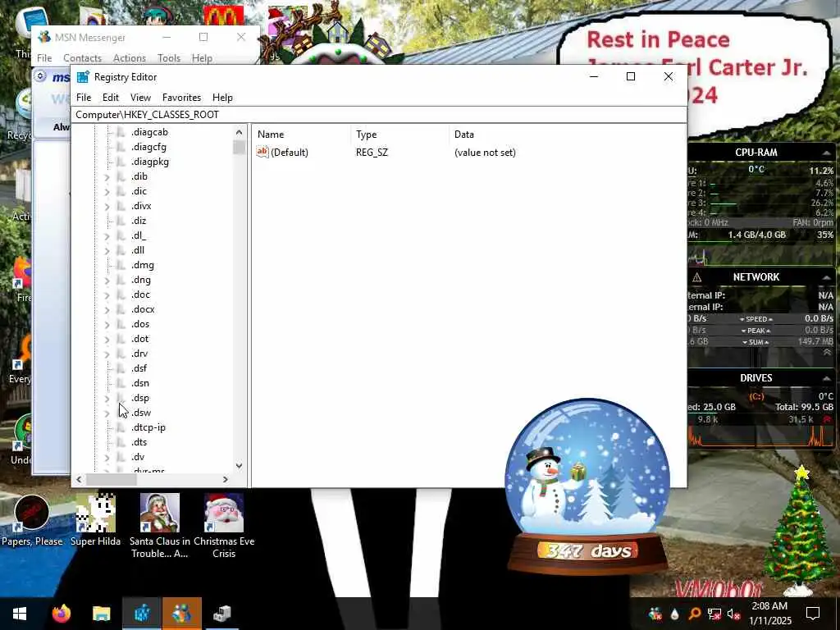Open Contacts menu in MSN Messenger
840x630 pixels.
pos(82,58)
